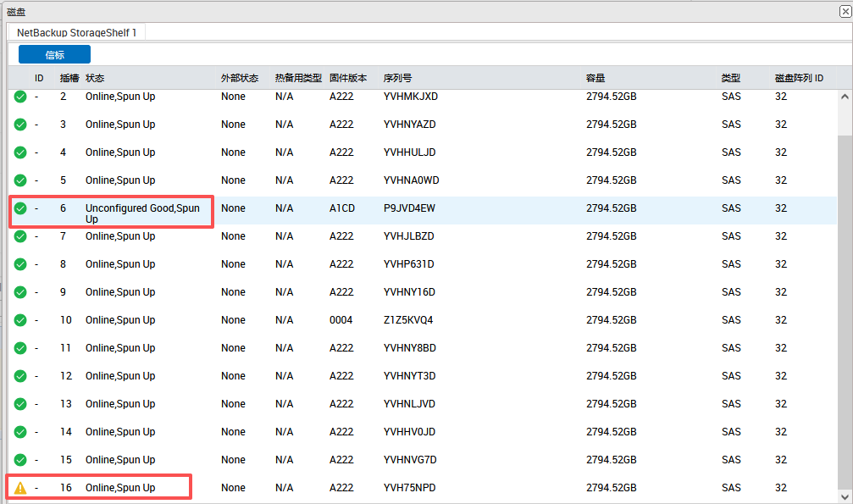Click the green status icon for slot 13
853x504 pixels.
point(20,404)
